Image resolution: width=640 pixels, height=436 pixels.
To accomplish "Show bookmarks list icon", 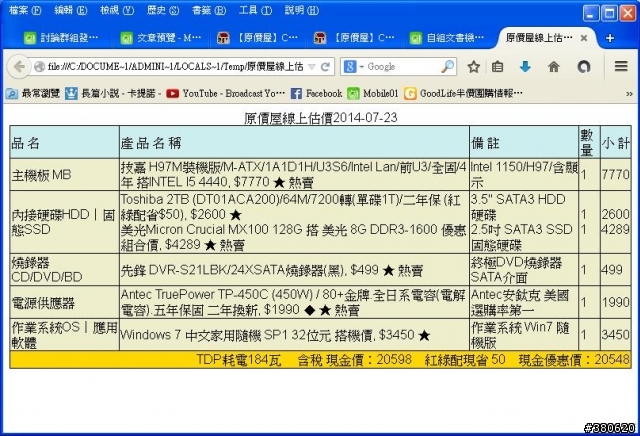I will tap(497, 67).
